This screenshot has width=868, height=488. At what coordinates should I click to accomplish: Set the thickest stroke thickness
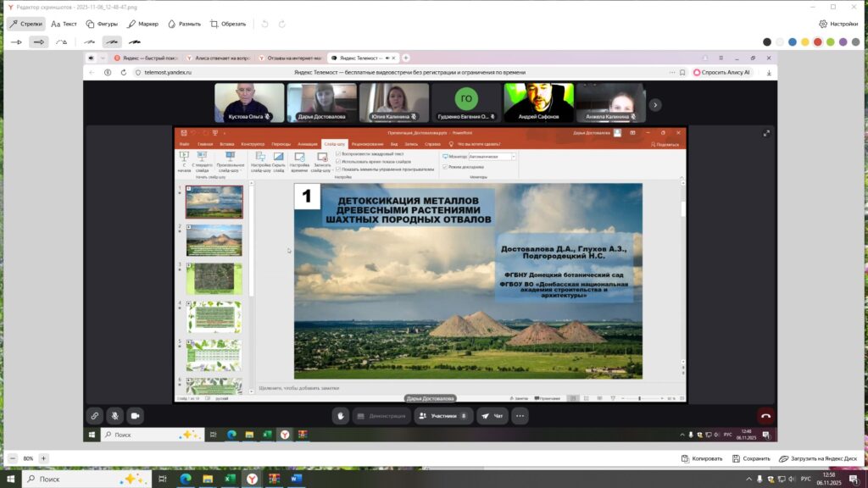[x=134, y=42]
